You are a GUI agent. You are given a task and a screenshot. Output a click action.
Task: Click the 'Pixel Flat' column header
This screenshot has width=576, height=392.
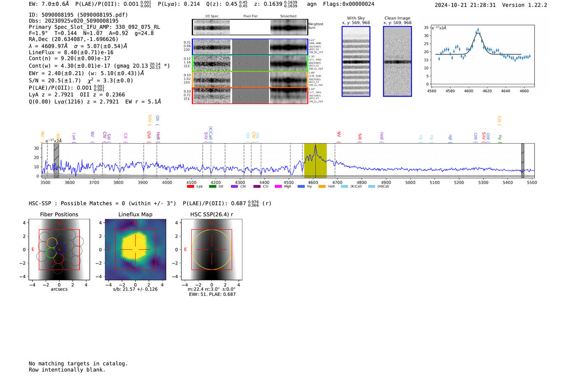250,16
